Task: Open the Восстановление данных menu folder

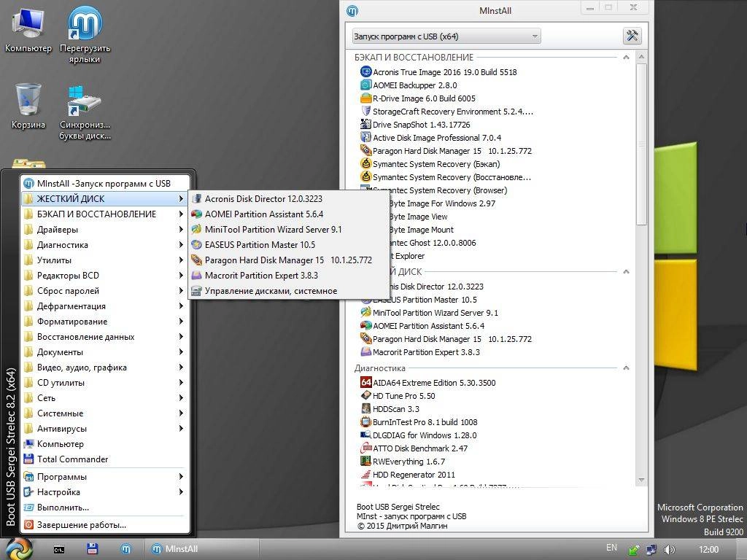Action: point(104,337)
